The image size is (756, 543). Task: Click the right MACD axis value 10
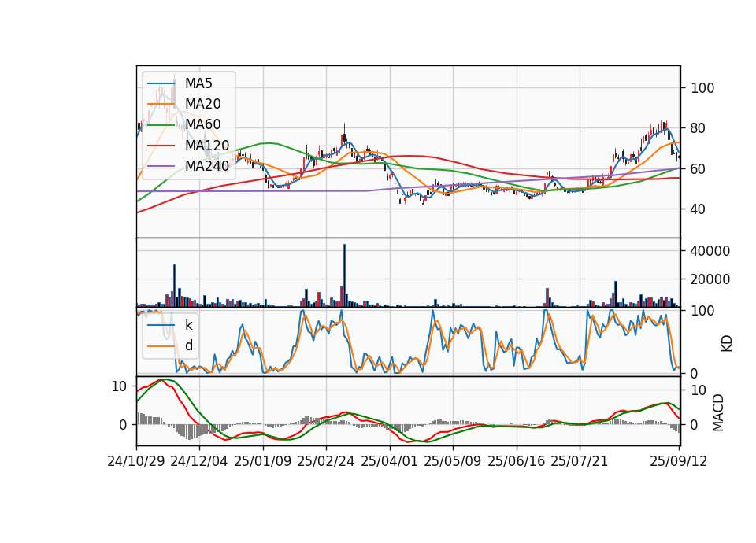click(699, 390)
